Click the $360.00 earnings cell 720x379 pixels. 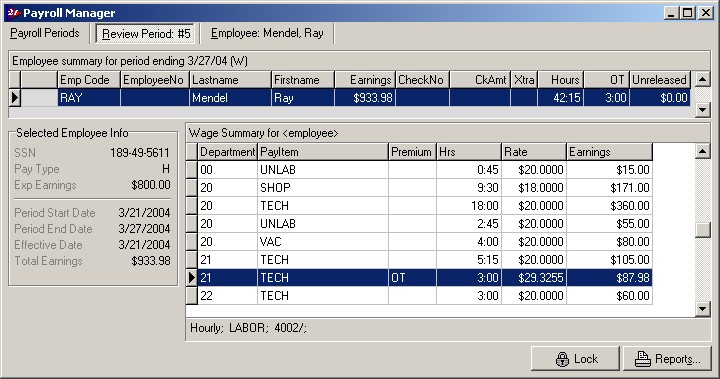(609, 205)
